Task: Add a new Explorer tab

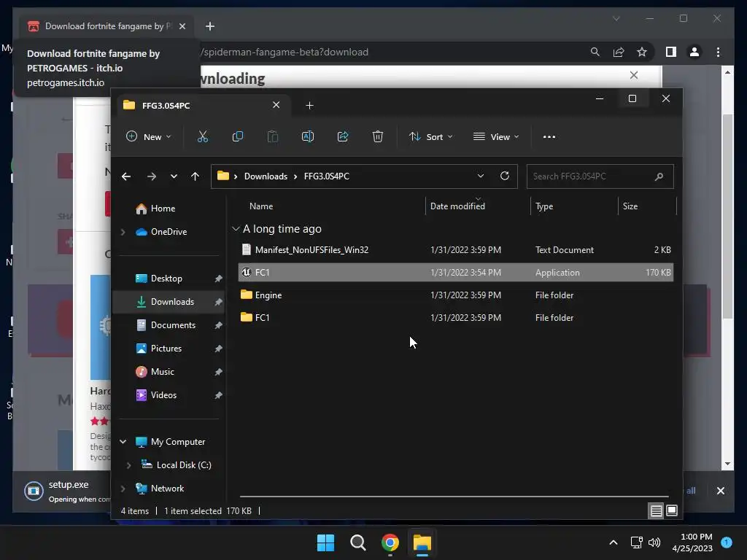Action: [309, 105]
